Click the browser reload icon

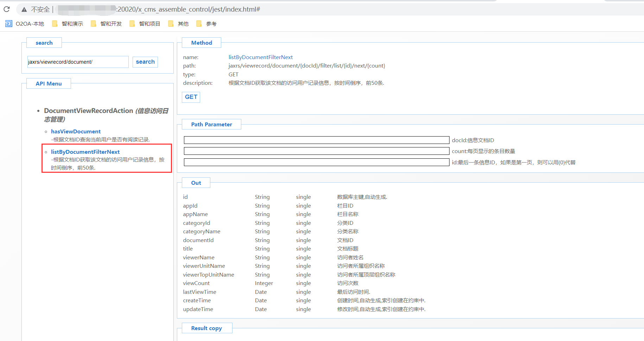[7, 9]
